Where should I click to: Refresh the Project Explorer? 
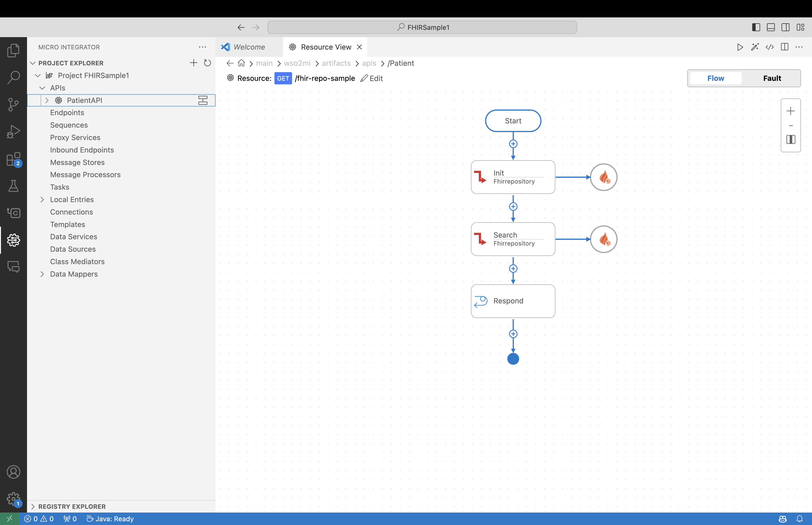[x=207, y=63]
